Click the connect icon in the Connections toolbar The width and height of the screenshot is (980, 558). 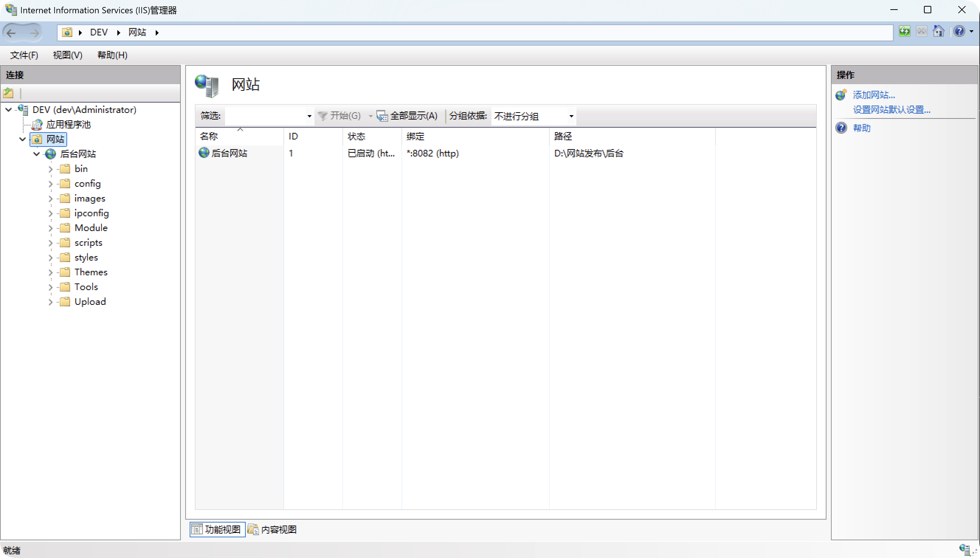pos(8,93)
